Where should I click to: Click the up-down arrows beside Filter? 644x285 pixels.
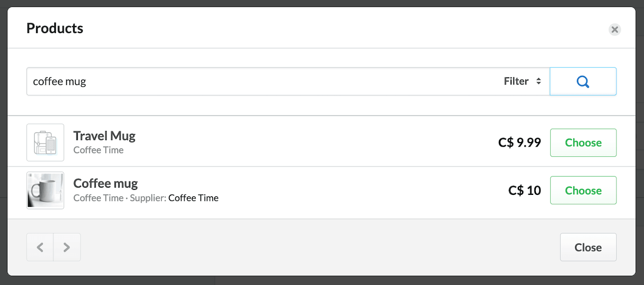point(539,81)
